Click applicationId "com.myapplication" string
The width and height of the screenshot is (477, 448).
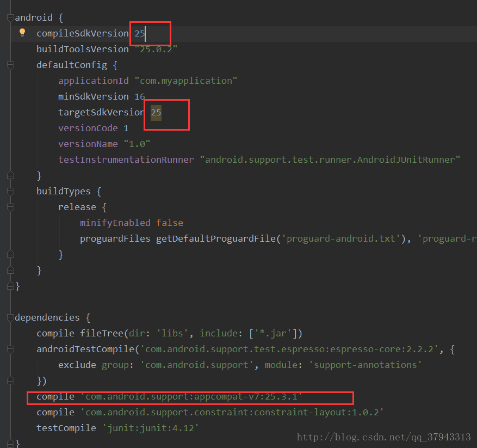pos(186,81)
